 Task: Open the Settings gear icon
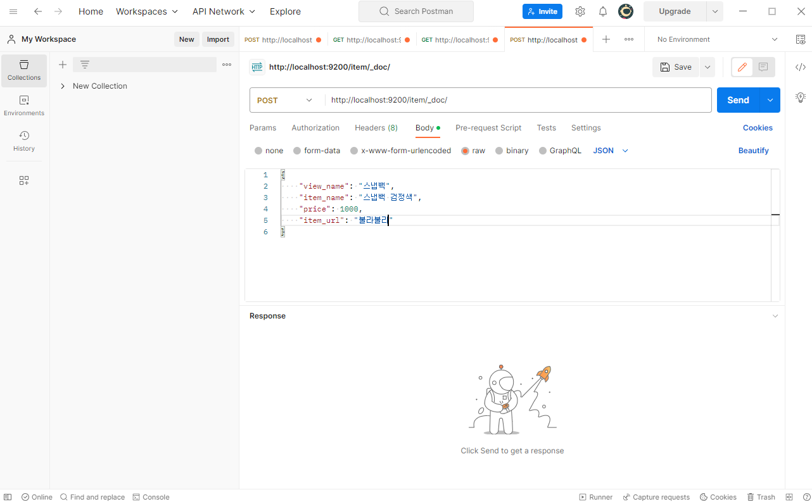point(580,11)
